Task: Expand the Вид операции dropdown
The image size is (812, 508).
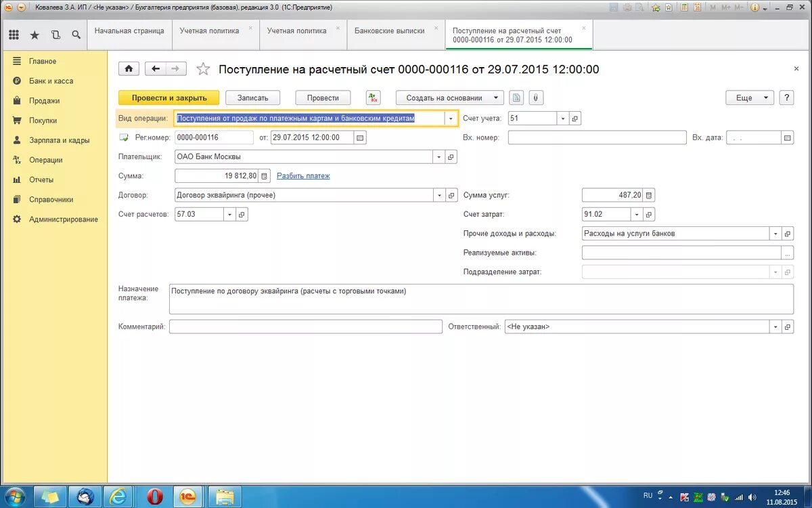Action: click(451, 119)
